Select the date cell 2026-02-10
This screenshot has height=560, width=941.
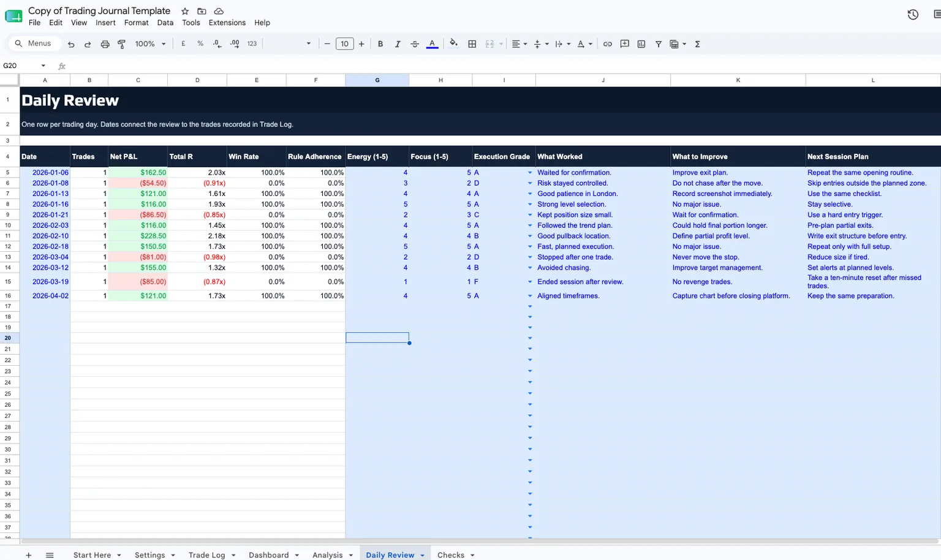45,236
